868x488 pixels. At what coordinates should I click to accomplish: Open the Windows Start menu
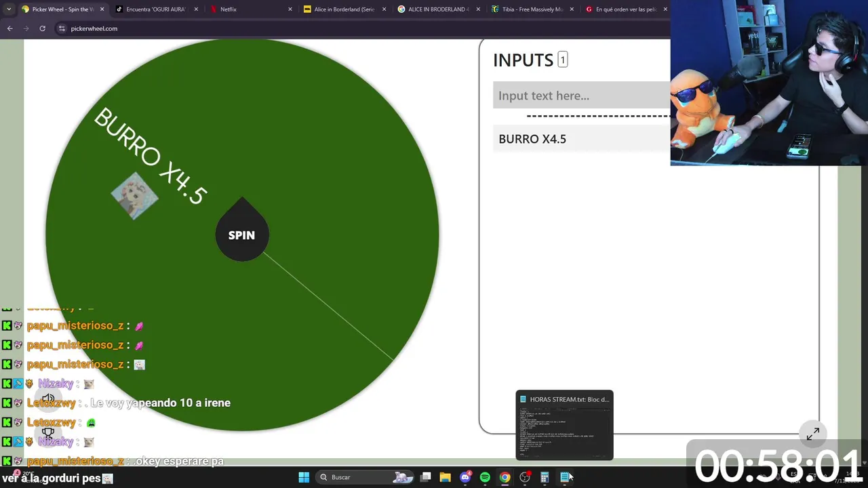click(304, 477)
